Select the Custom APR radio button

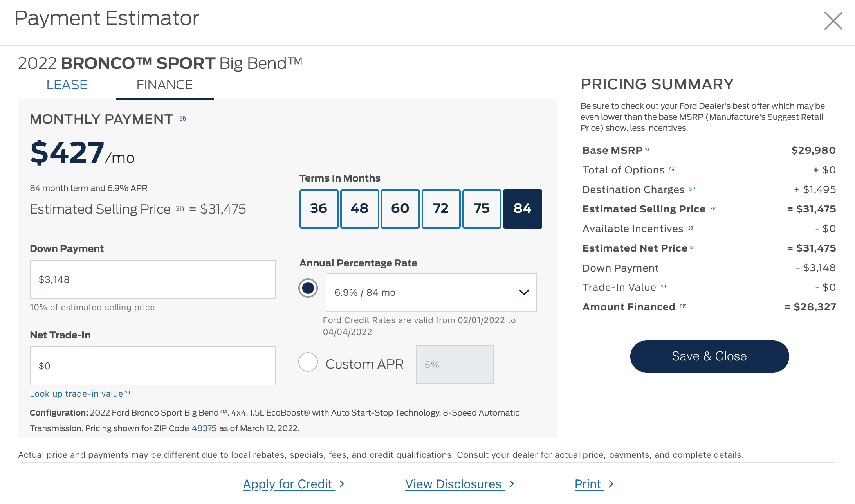308,362
